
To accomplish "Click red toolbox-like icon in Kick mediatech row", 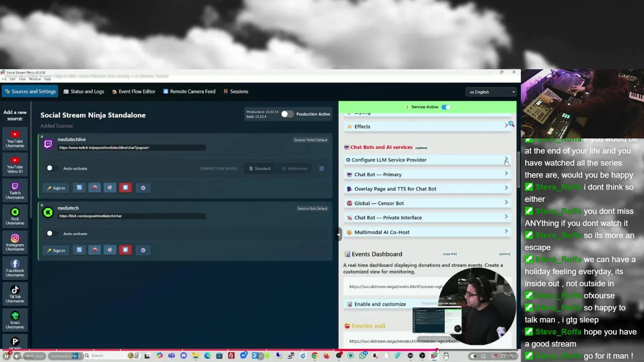I will [95, 250].
